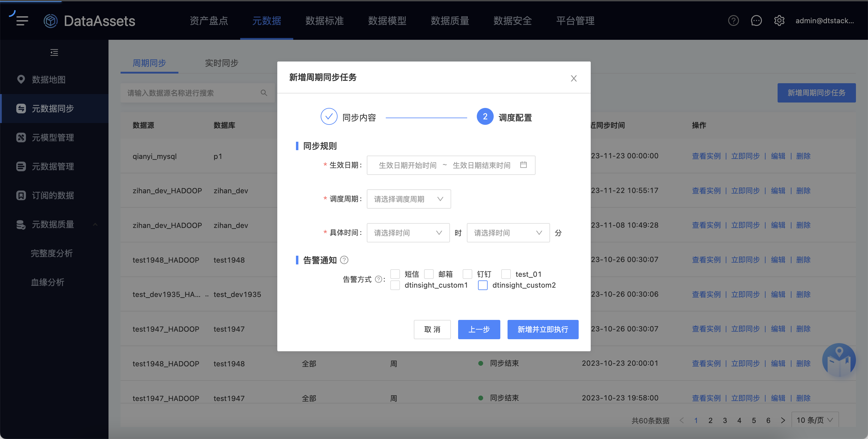Go to pagination page 6
Screen dimensions: 868x439
pos(768,420)
